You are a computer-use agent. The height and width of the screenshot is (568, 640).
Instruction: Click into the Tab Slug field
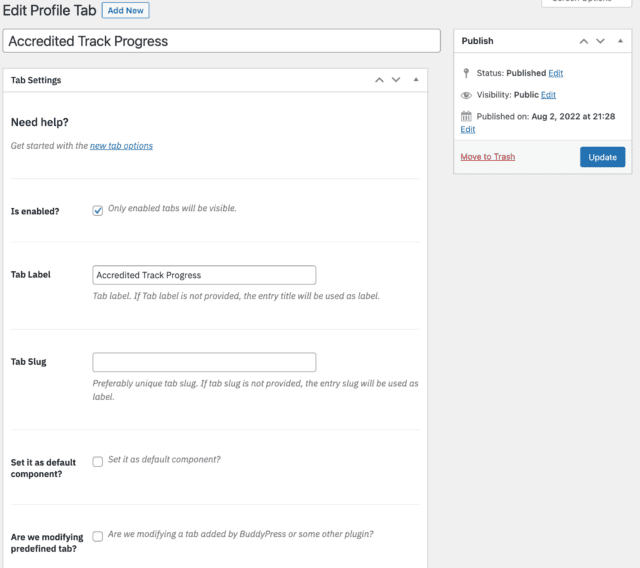(x=204, y=362)
